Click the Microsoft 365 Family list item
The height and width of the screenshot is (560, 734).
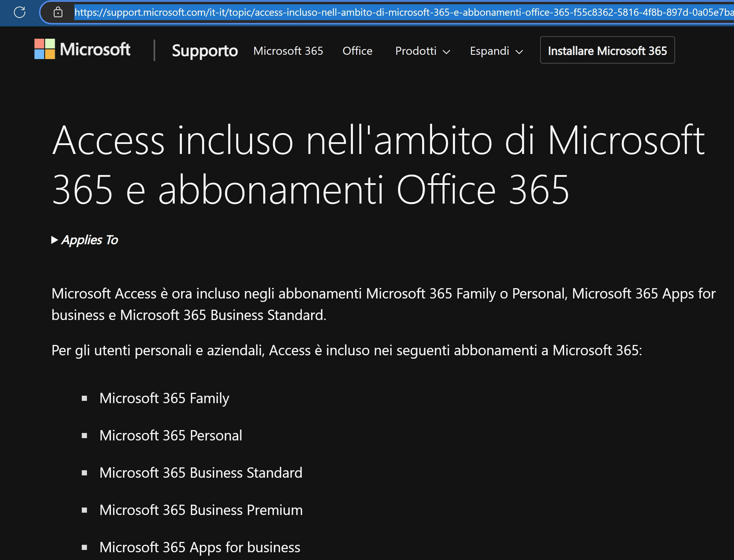(x=164, y=398)
